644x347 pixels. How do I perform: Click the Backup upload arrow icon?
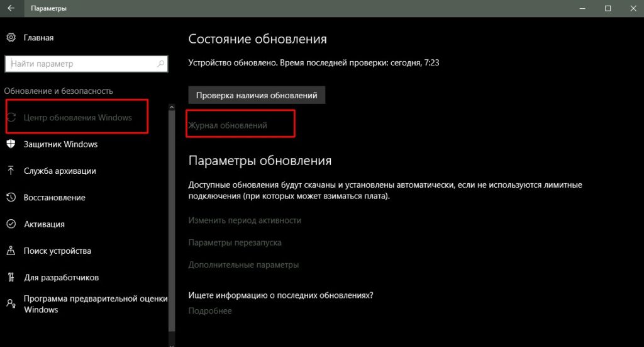11,171
